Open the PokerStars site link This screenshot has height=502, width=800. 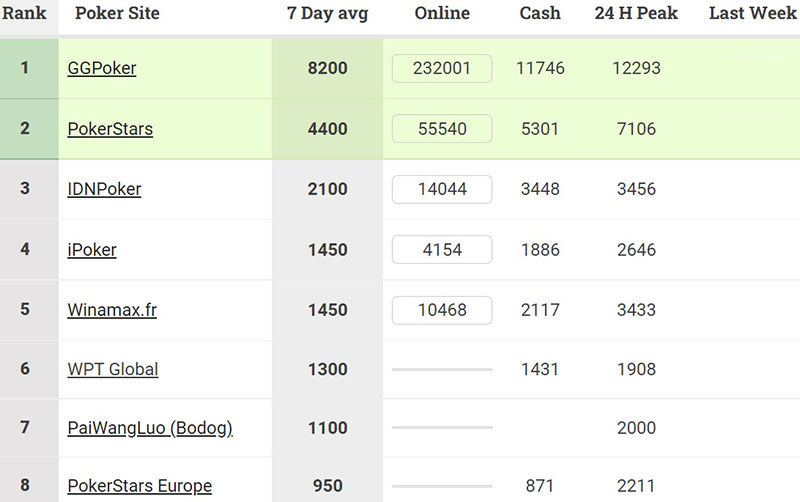coord(110,129)
